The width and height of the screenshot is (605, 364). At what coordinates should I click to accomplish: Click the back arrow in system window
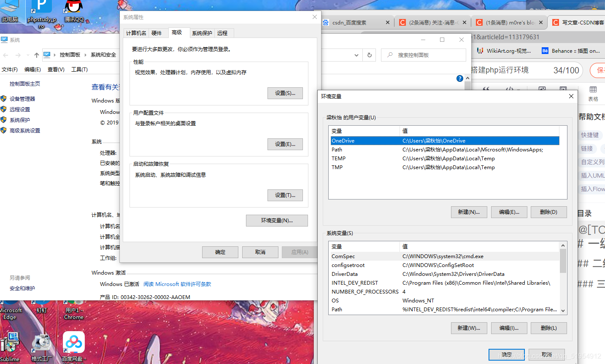click(6, 55)
